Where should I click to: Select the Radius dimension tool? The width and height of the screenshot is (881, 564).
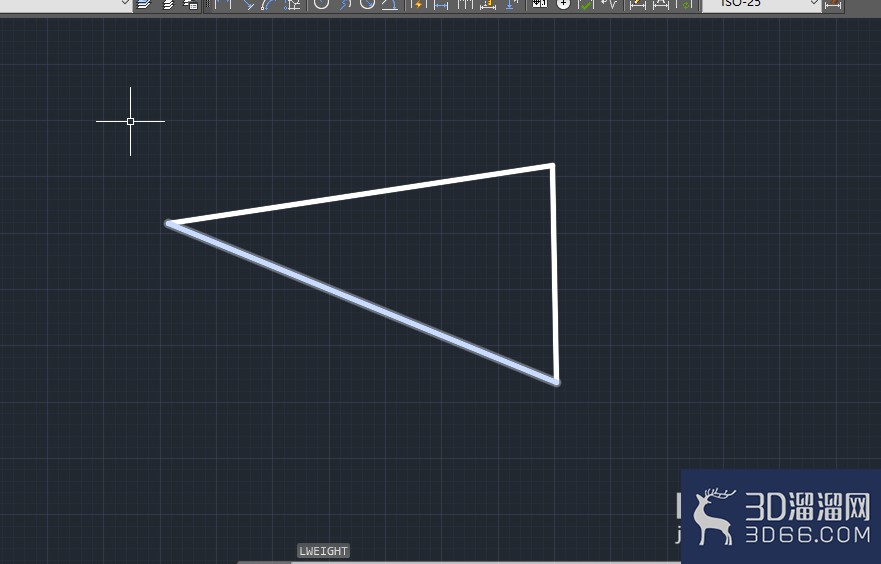click(x=321, y=4)
